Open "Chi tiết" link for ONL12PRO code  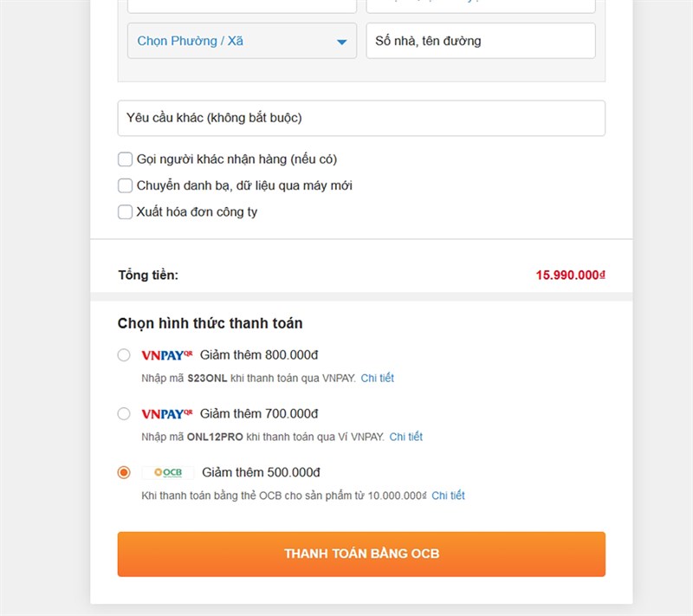(405, 437)
